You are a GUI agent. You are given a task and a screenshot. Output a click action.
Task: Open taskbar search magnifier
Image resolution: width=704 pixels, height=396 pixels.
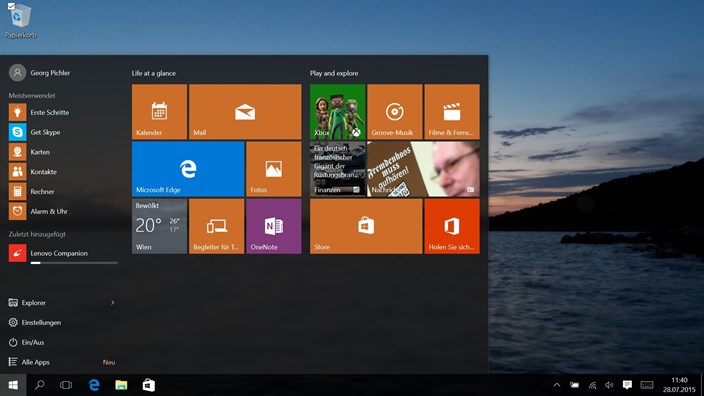click(40, 385)
